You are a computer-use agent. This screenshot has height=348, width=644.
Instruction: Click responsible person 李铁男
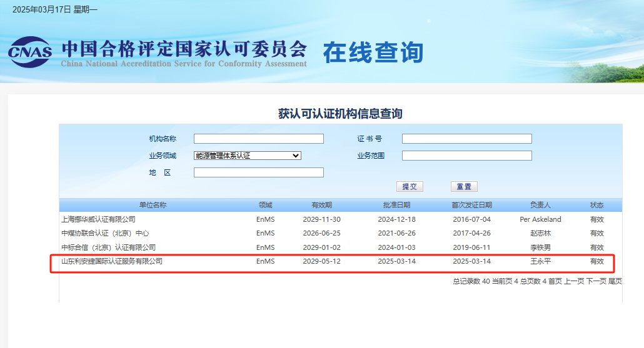click(x=540, y=247)
